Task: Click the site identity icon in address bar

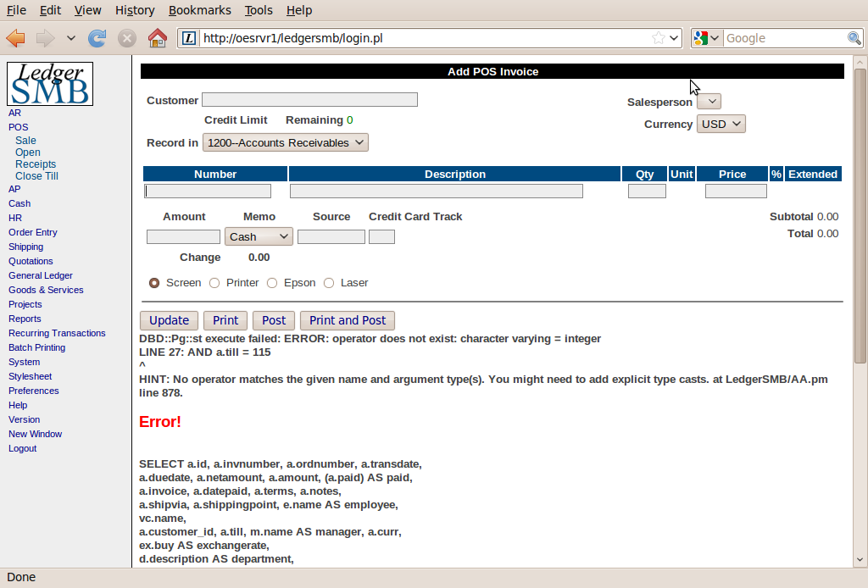Action: [189, 38]
